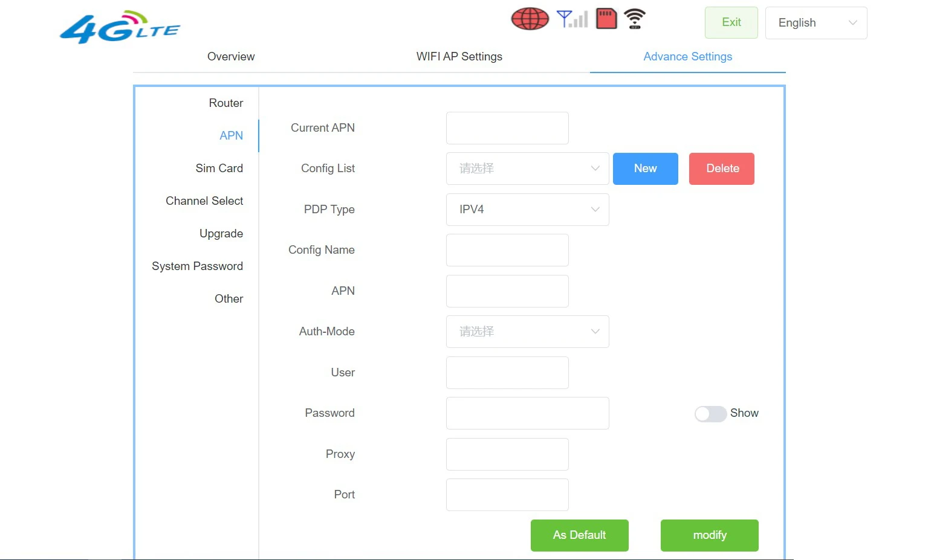
Task: Focus the Port input field
Action: point(507,495)
